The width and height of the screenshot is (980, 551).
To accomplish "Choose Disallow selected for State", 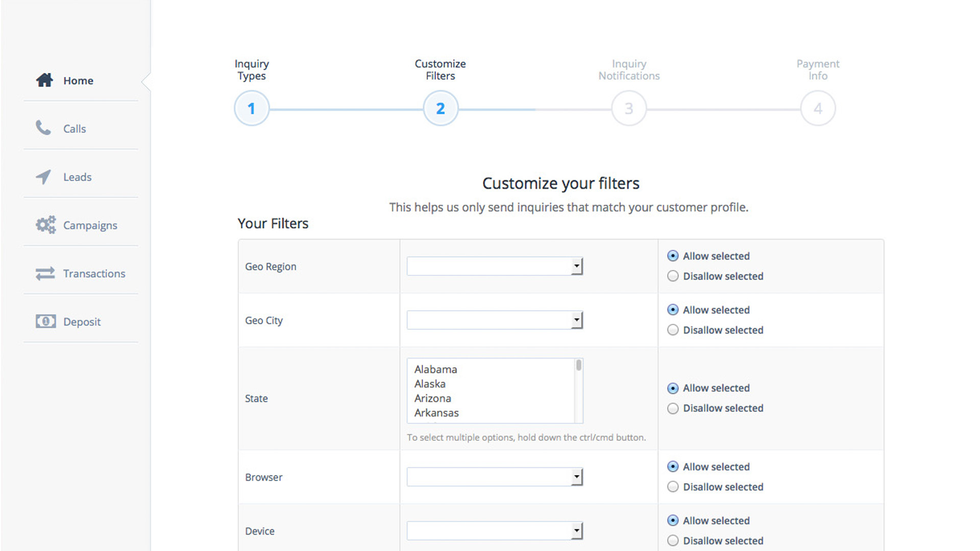I will point(673,408).
